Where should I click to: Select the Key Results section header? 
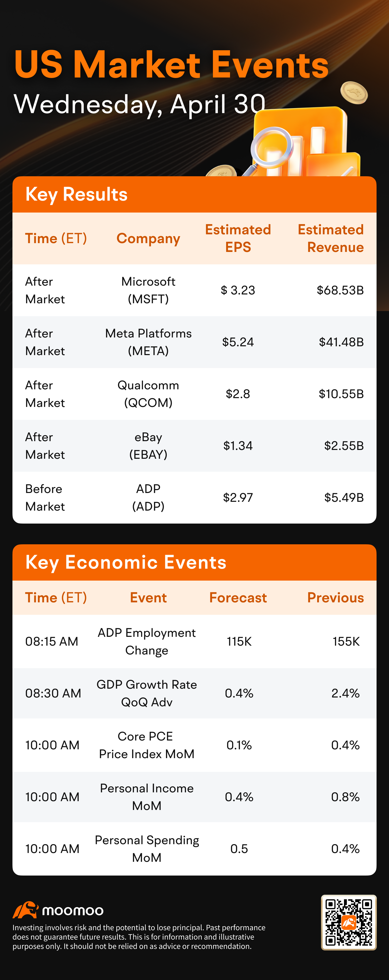(x=195, y=194)
